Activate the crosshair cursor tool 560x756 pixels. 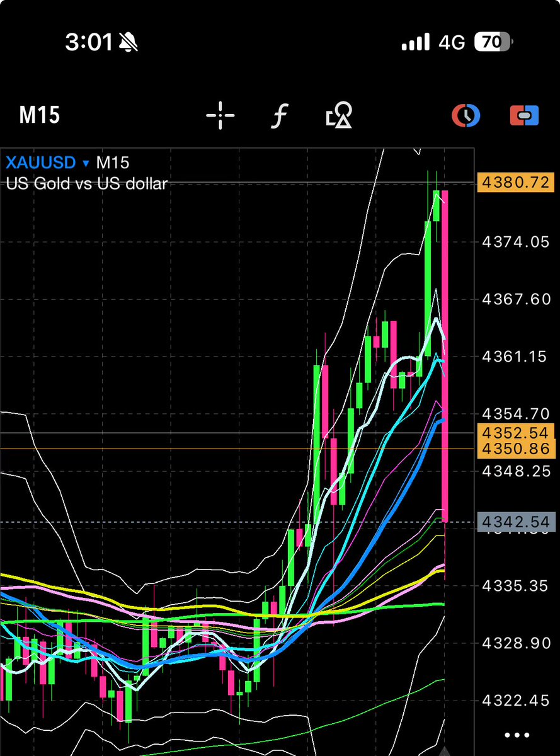[220, 115]
